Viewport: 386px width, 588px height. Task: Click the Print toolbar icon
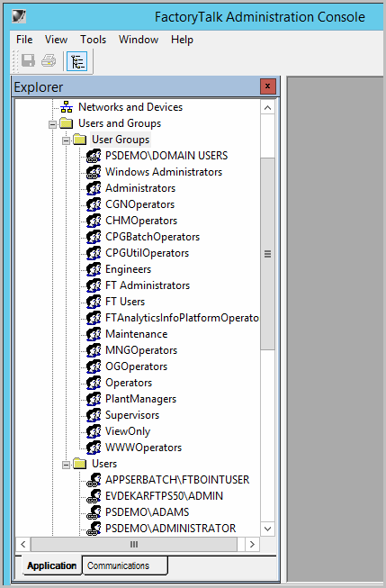pyautogui.click(x=49, y=60)
